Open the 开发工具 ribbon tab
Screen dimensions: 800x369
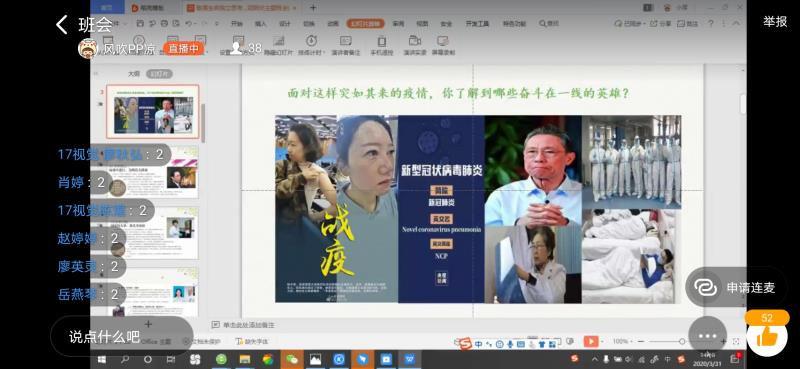477,23
